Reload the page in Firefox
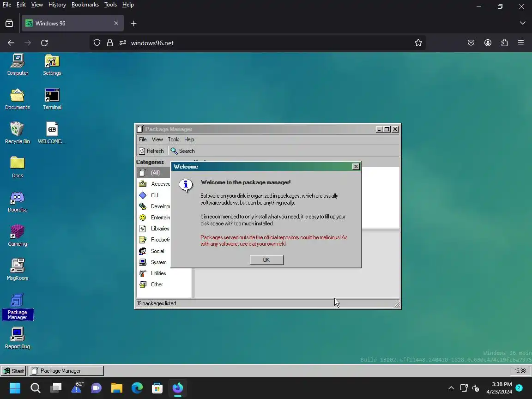Screen dimensions: 532x399 click(x=44, y=43)
